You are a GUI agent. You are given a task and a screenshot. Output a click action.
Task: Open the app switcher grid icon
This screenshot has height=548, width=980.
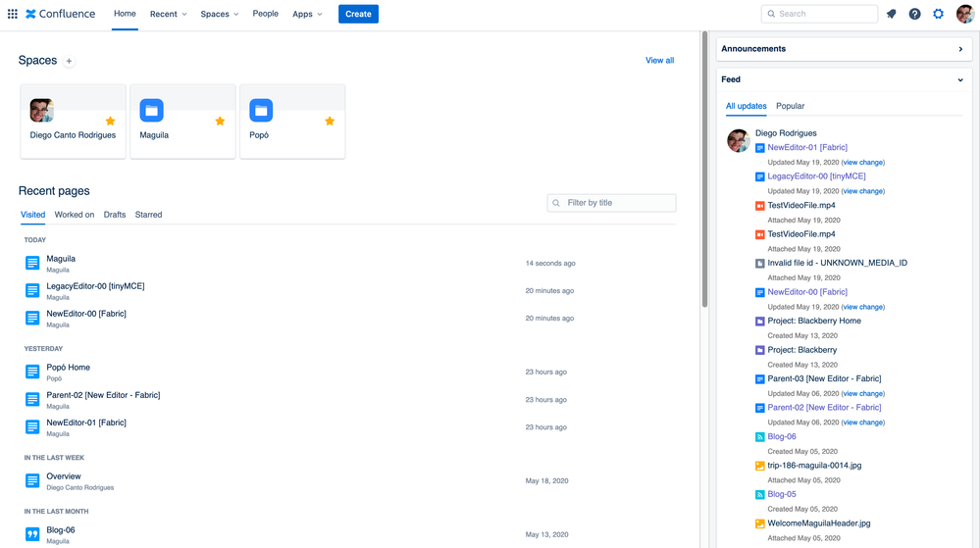tap(13, 14)
